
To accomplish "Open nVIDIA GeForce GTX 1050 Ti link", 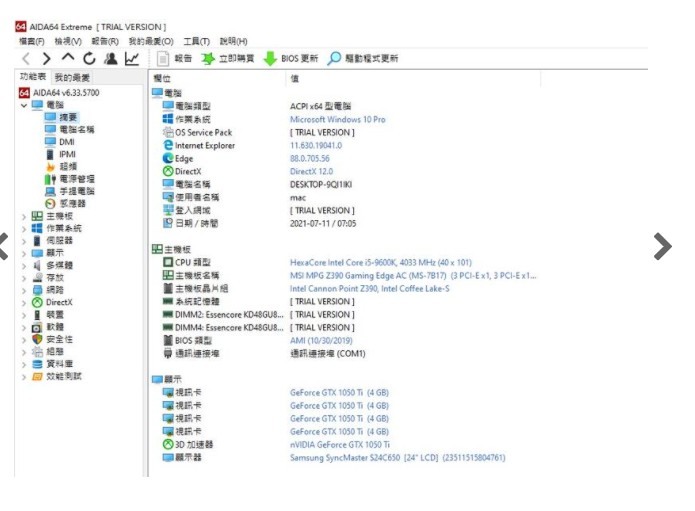I will 340,445.
